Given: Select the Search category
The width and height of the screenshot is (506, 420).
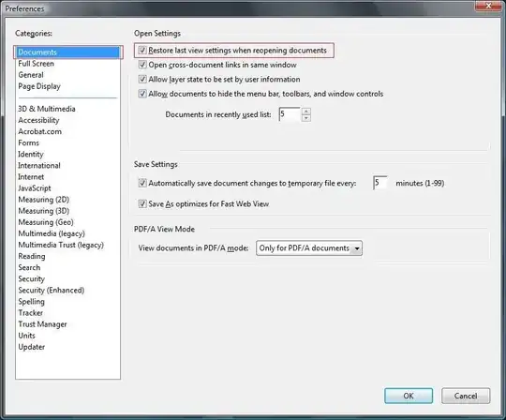Looking at the screenshot, I should click(x=29, y=267).
